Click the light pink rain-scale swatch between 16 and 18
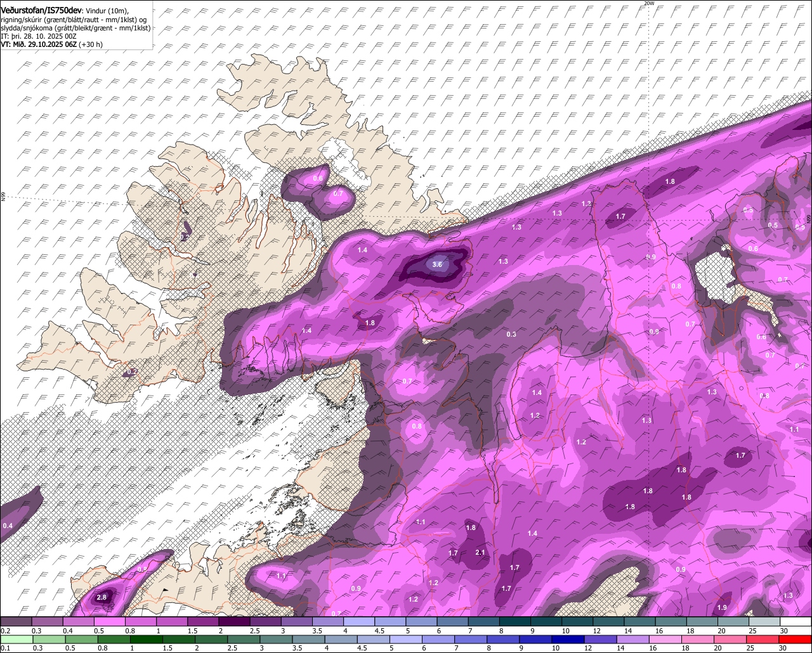812x653 pixels. pos(665,640)
